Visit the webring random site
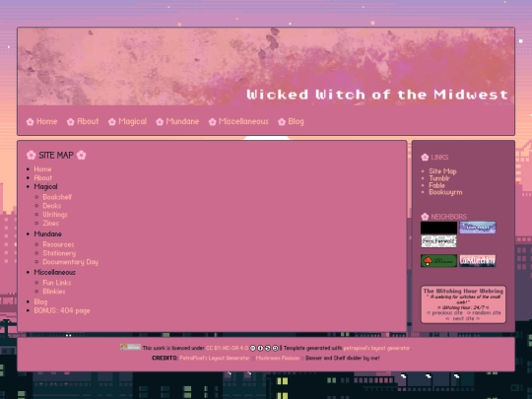 (484, 313)
